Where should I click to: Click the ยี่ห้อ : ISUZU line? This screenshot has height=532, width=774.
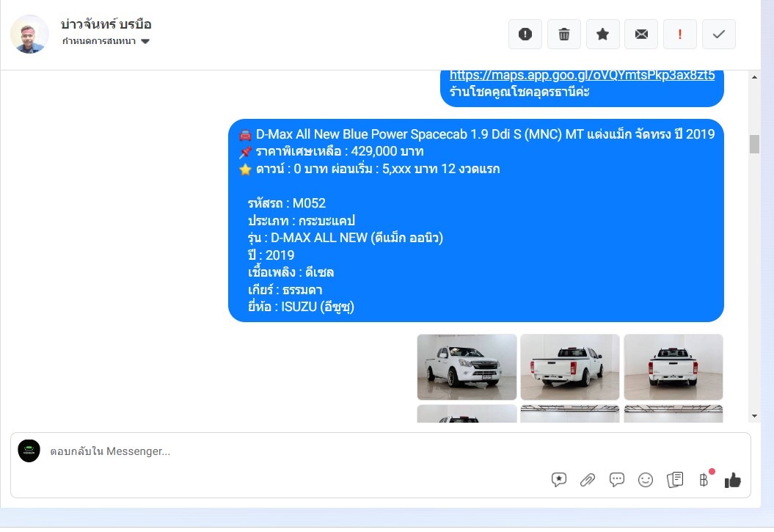point(301,307)
